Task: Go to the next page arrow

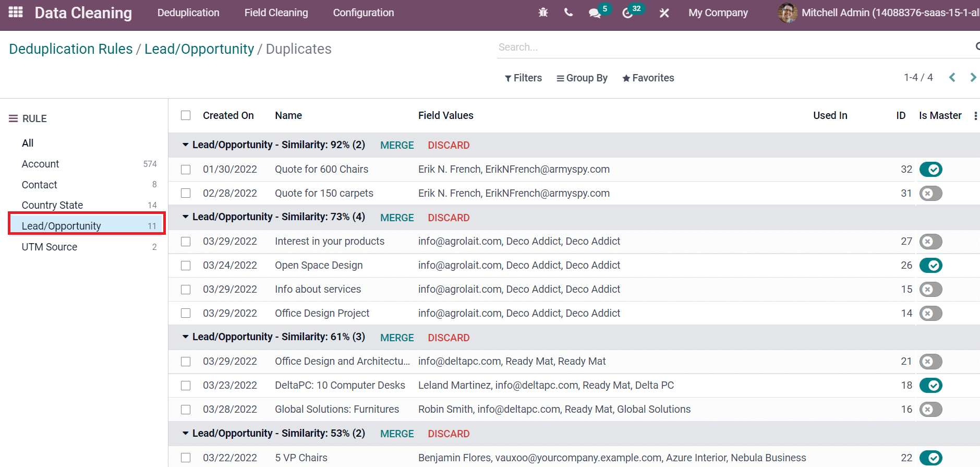Action: point(973,78)
